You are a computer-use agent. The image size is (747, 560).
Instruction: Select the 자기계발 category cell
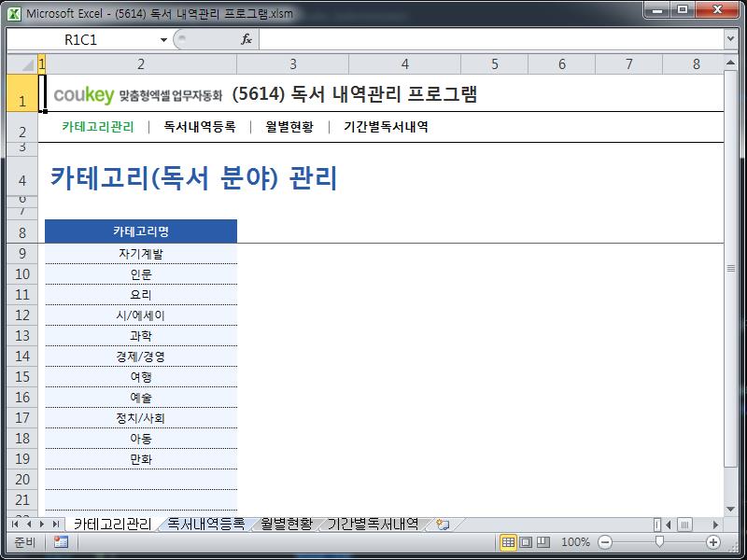coord(141,254)
